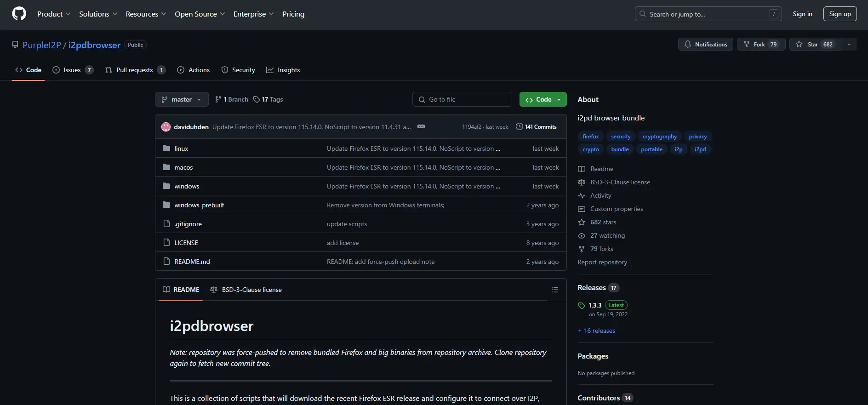
Task: Expand the Product menu
Action: 54,14
